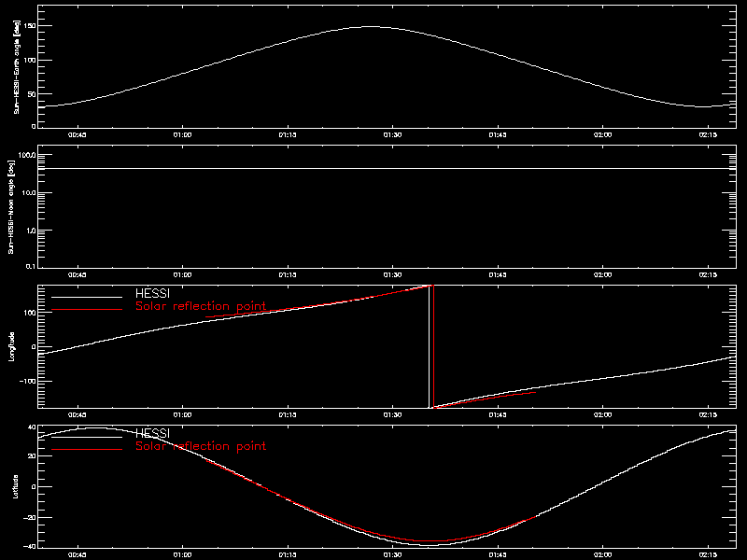Screen dimensions: 747x560
Task: Click 01:45 time label under the Latitude plot
Action: coord(498,555)
